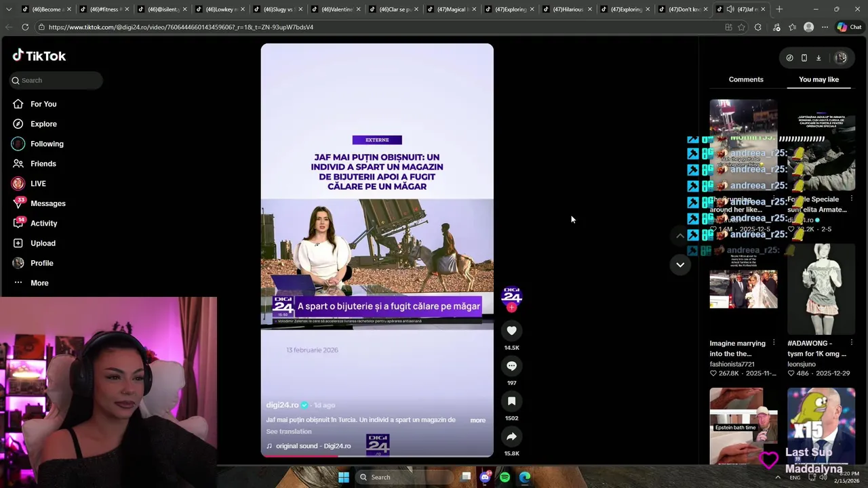Reload the page in browser
The width and height of the screenshot is (868, 488).
[25, 27]
